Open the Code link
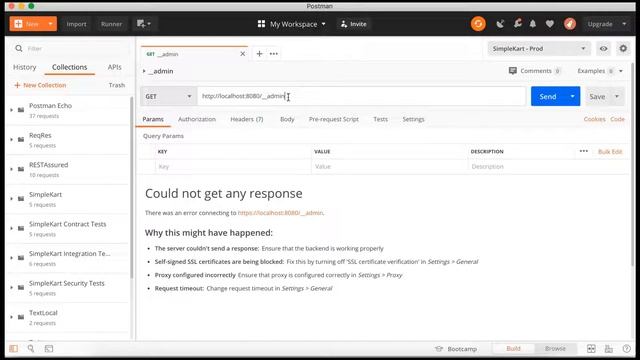 pos(617,119)
